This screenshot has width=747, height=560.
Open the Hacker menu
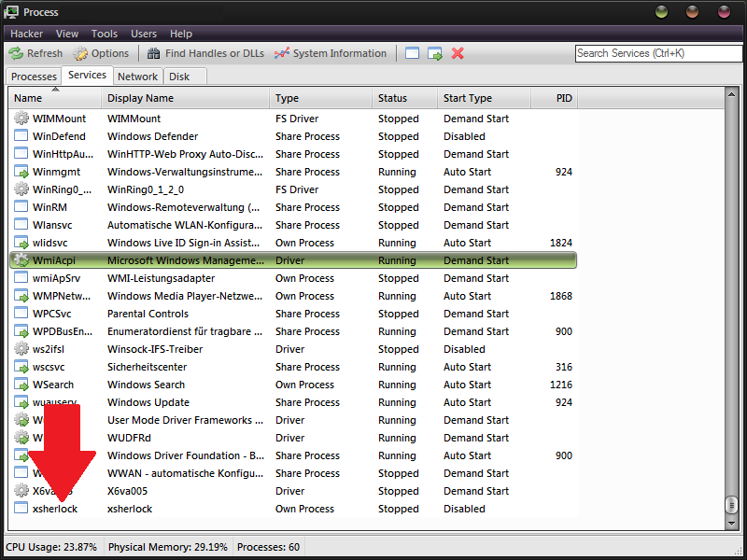point(27,34)
